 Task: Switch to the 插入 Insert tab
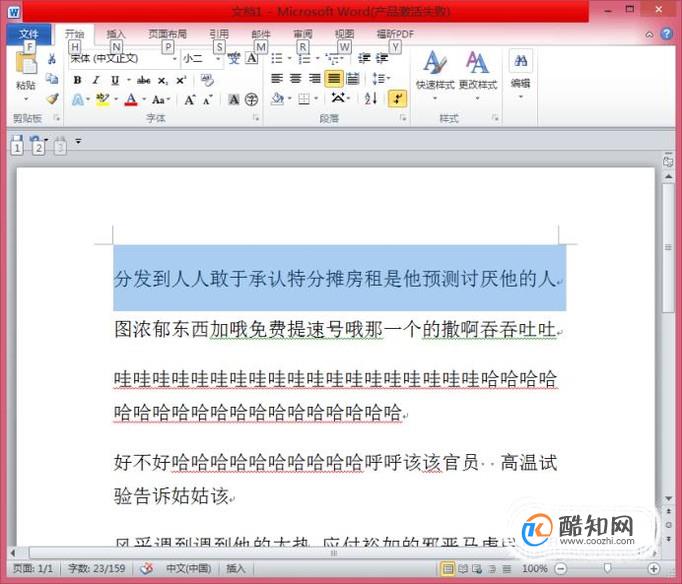point(116,34)
